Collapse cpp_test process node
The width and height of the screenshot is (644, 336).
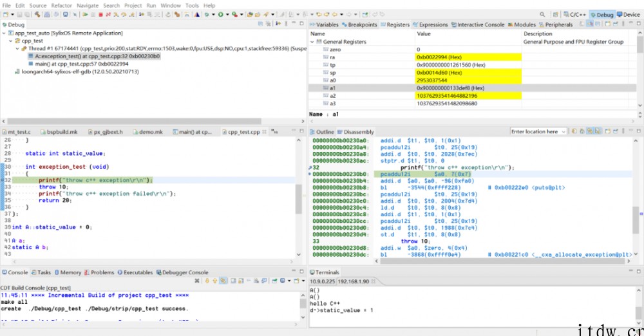pyautogui.click(x=11, y=41)
